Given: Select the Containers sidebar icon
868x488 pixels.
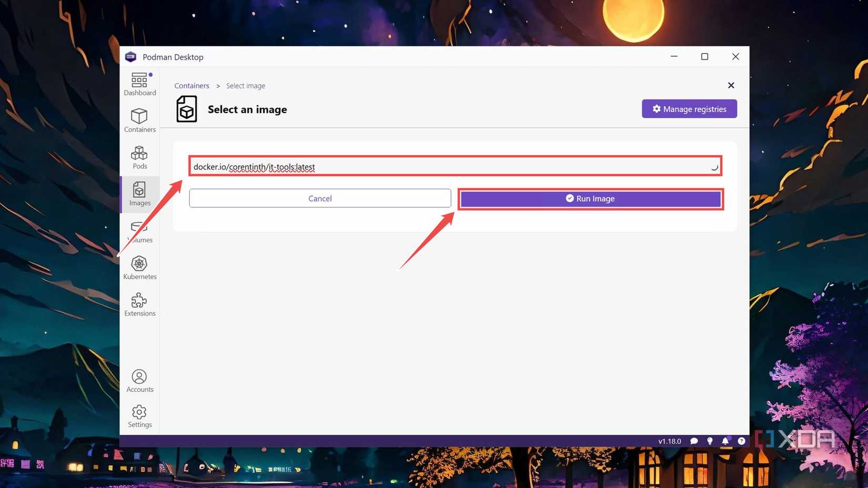Looking at the screenshot, I should click(139, 120).
